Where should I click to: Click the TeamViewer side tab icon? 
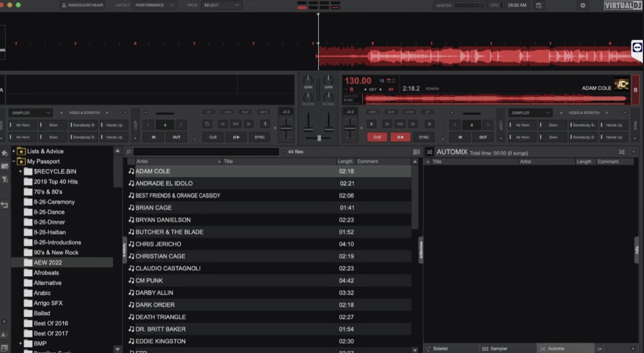636,48
